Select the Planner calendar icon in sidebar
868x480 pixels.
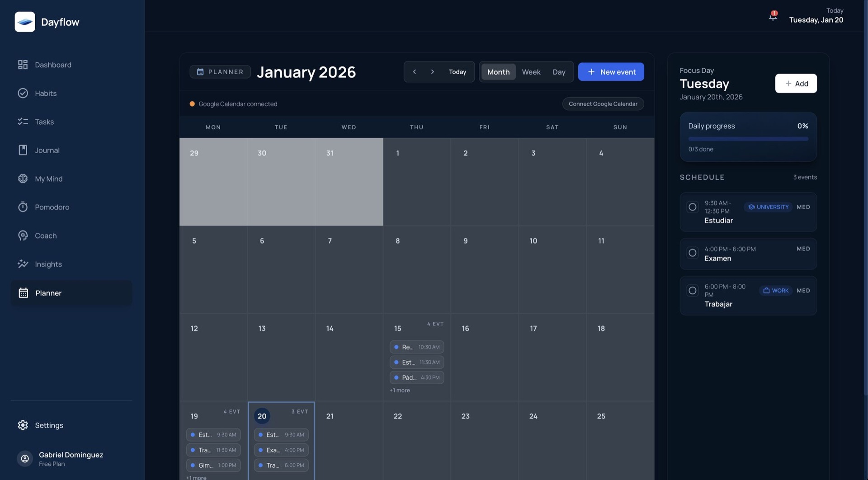click(x=23, y=293)
